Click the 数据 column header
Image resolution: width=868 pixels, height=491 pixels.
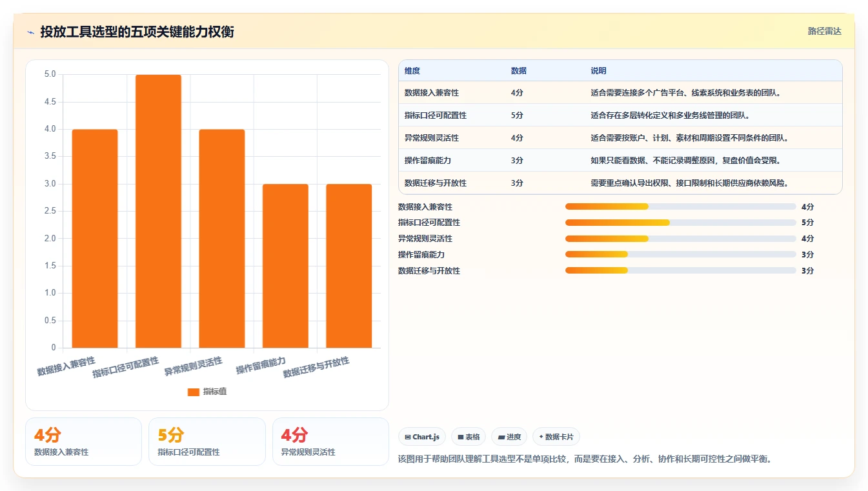(x=519, y=71)
